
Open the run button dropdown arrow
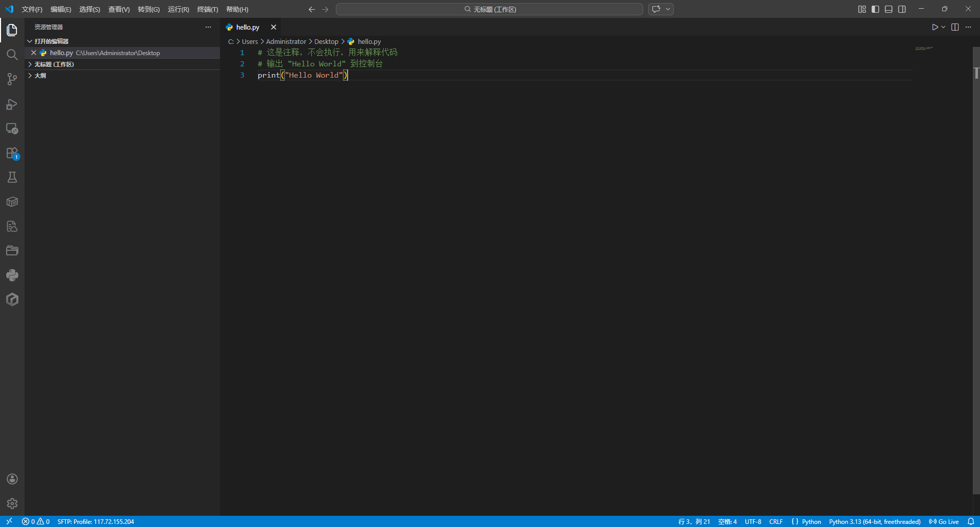pyautogui.click(x=943, y=27)
